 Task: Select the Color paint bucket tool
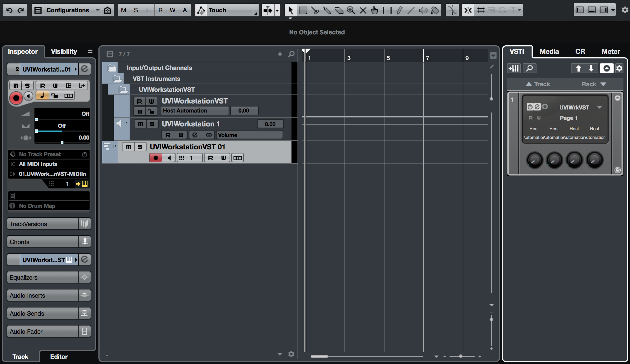pos(435,10)
